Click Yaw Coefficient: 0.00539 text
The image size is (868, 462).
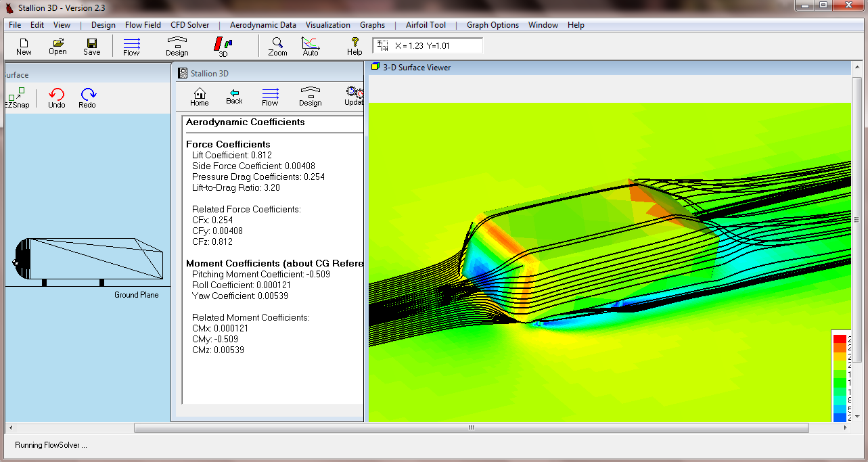[x=240, y=296]
